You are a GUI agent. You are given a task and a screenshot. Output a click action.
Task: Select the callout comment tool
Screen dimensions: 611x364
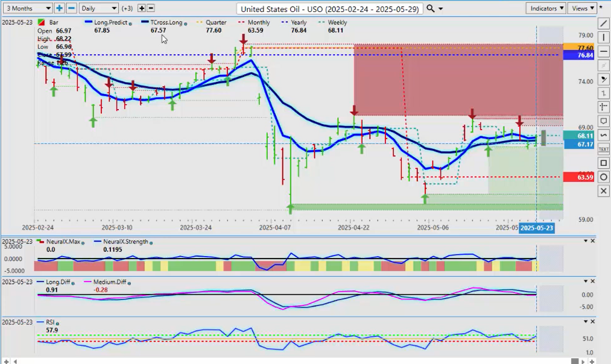coord(604,121)
